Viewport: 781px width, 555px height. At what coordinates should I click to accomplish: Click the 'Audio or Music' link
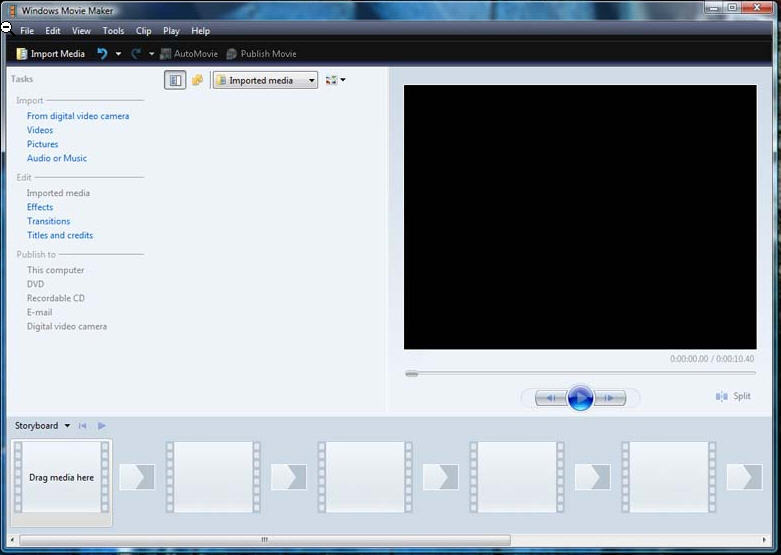point(57,158)
